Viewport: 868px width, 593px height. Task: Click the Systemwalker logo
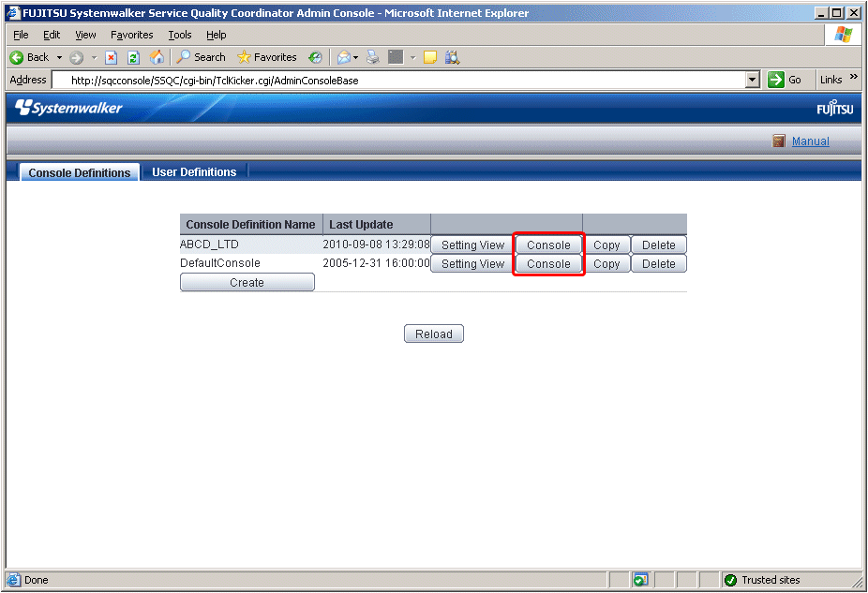click(68, 108)
